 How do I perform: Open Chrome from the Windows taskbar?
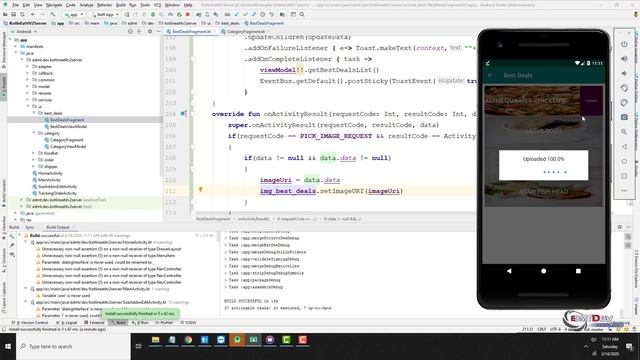(188, 340)
